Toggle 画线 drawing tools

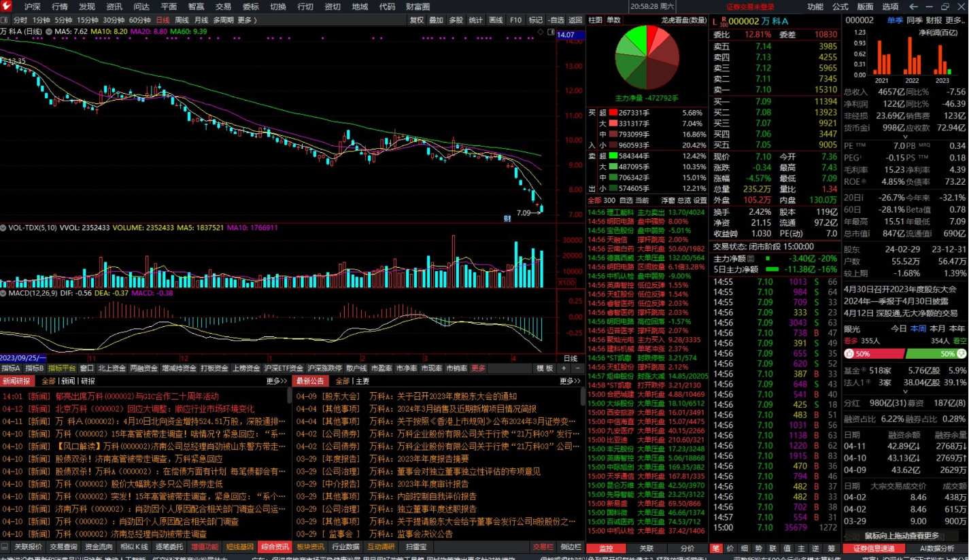pos(496,20)
